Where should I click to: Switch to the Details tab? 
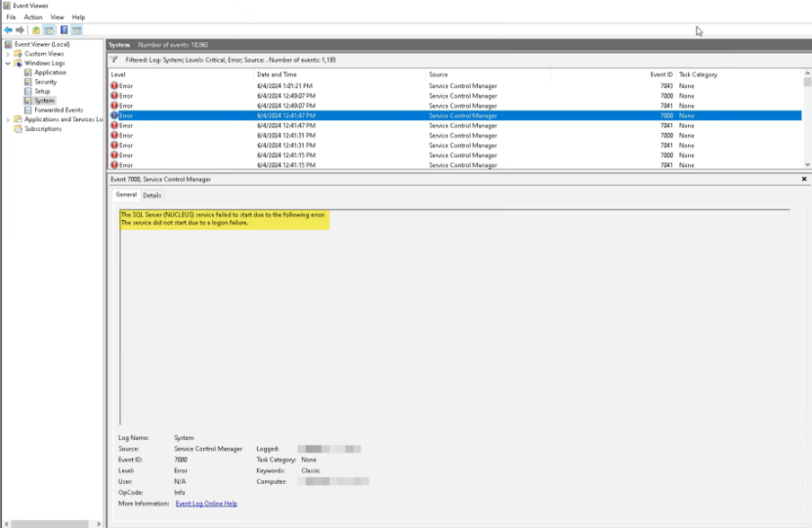click(152, 196)
